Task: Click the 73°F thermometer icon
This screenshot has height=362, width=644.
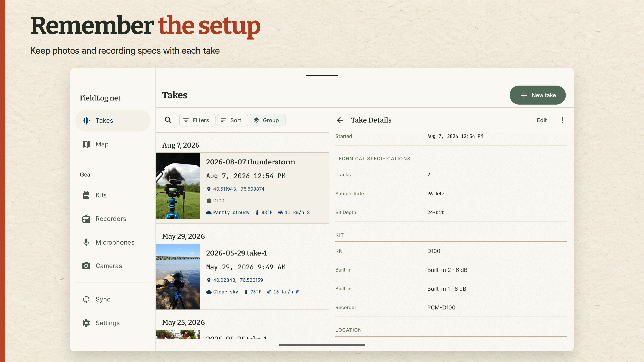Action: [x=246, y=292]
